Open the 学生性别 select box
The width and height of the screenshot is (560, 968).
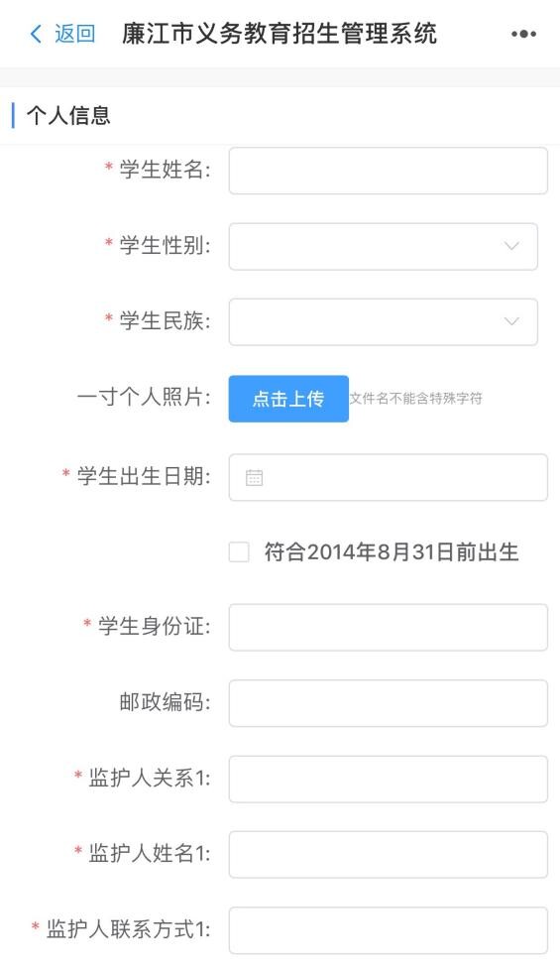tap(383, 246)
